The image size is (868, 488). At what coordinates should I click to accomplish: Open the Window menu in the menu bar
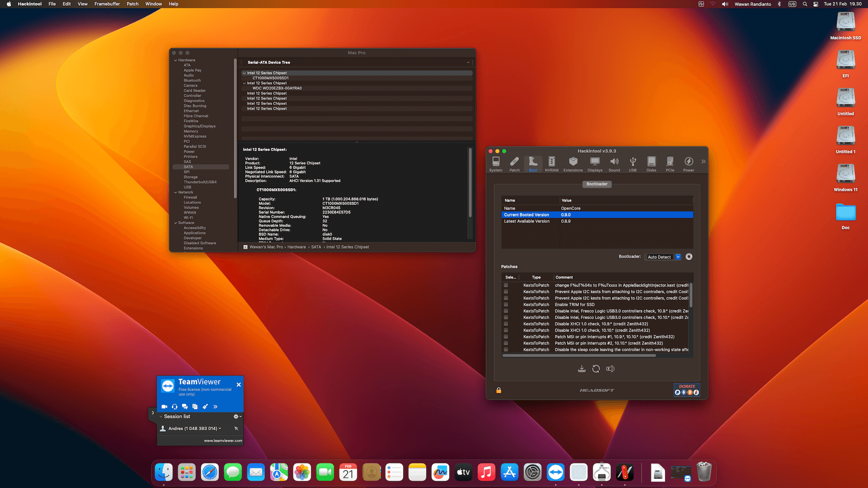pos(153,4)
